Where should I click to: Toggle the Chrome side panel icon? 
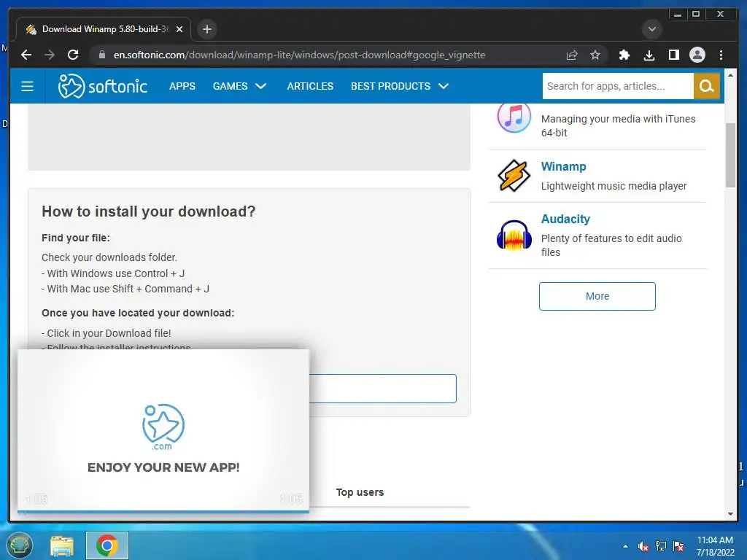pos(673,55)
